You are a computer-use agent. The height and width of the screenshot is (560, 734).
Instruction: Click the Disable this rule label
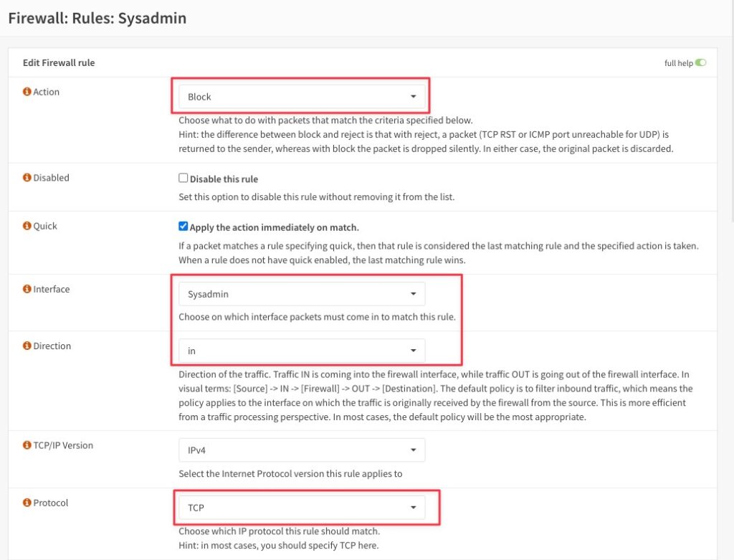click(x=224, y=179)
